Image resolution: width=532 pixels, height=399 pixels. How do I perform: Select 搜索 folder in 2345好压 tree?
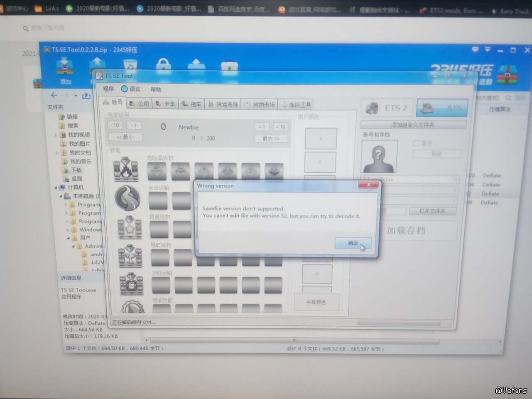[x=73, y=125]
